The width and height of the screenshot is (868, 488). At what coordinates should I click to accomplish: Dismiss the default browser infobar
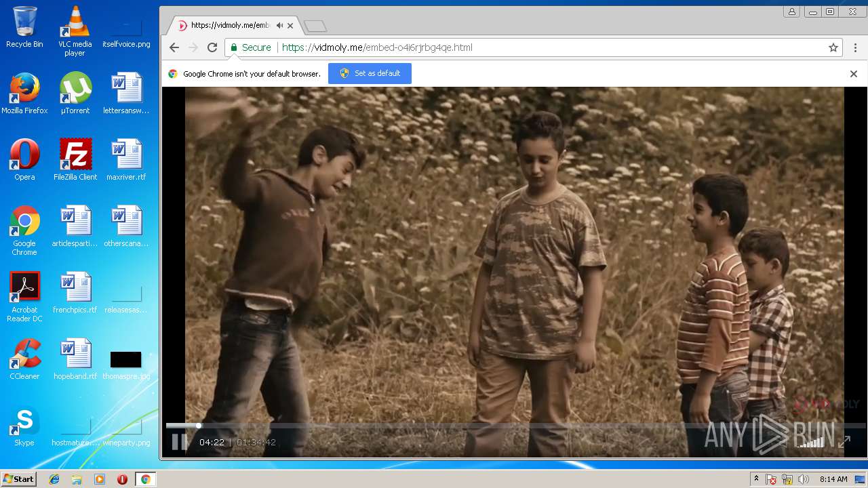click(854, 74)
